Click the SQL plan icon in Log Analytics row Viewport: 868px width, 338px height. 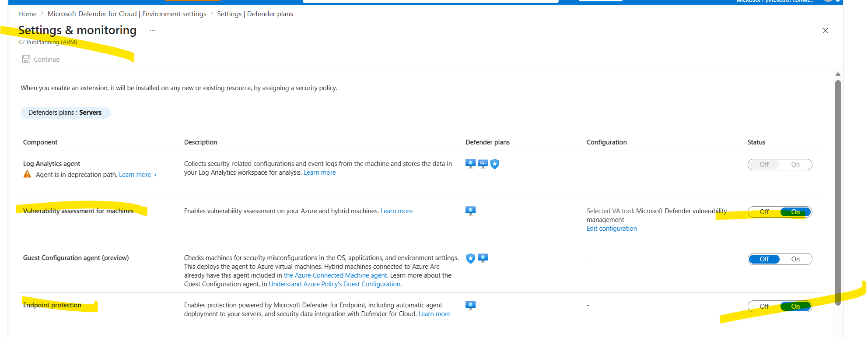(x=483, y=164)
